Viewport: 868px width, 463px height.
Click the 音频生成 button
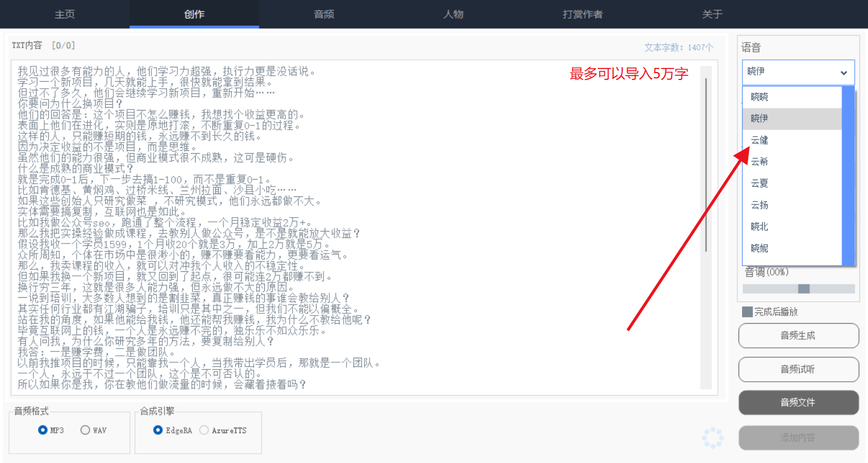point(798,336)
